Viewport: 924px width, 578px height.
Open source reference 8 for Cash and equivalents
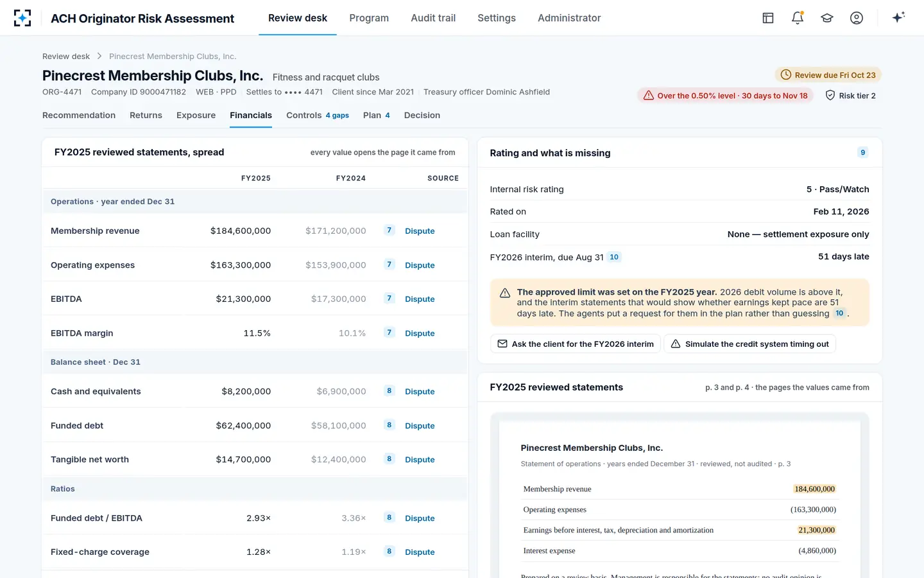point(389,391)
